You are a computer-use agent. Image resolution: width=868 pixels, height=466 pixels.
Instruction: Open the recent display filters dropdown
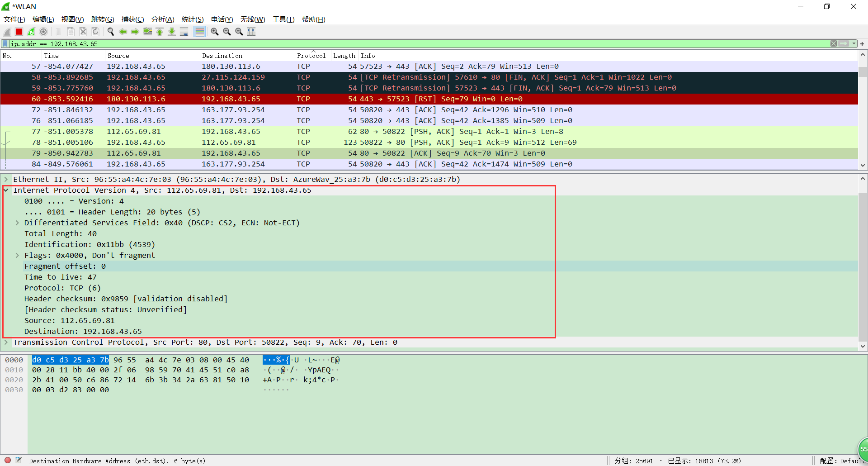[x=854, y=44]
